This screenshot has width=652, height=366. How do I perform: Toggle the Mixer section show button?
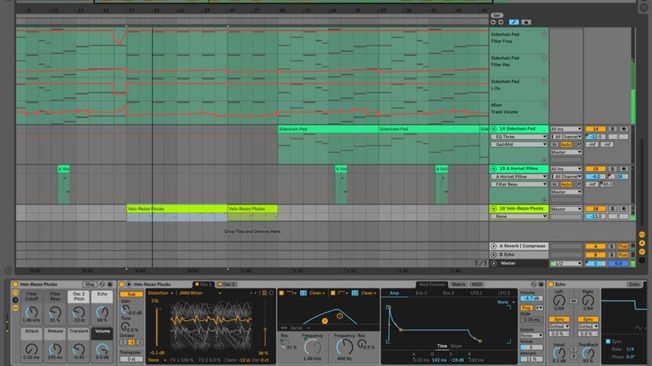click(642, 252)
